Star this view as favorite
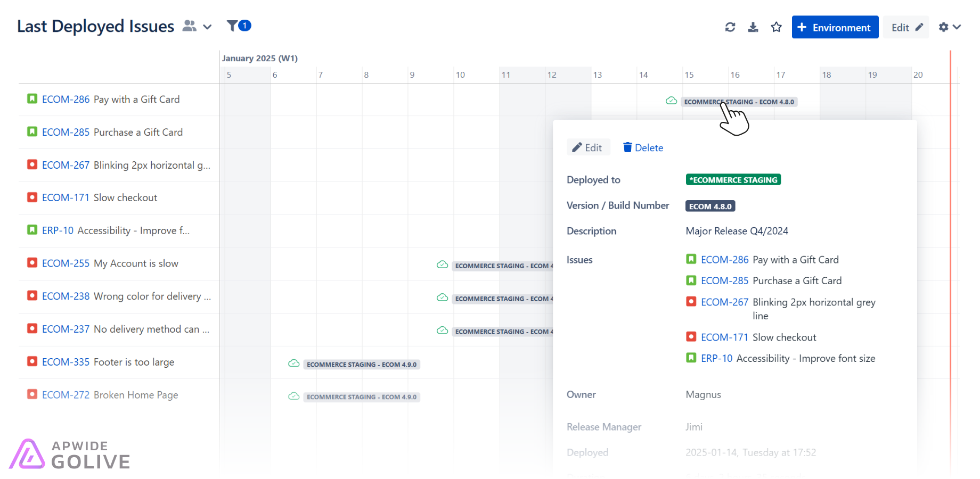 click(x=777, y=27)
